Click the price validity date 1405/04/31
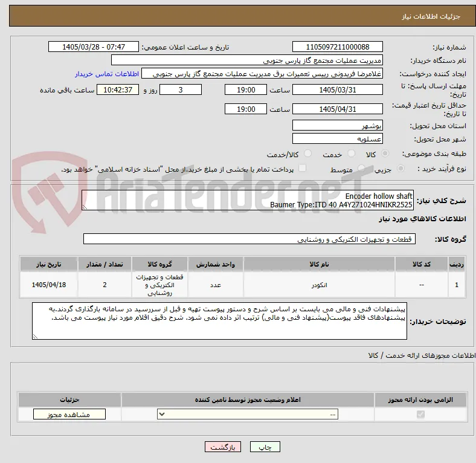The height and width of the screenshot is (463, 476). pyautogui.click(x=337, y=109)
